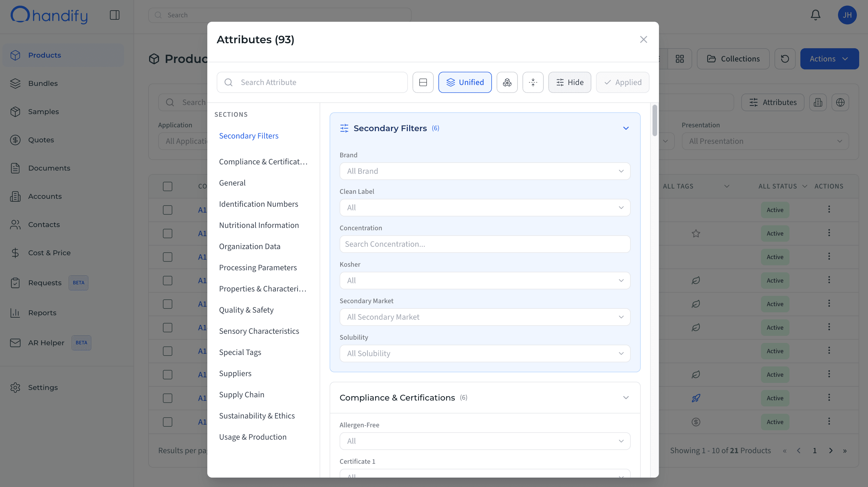Click the Attributes dialog vertical scrollbar
Image resolution: width=868 pixels, height=487 pixels.
point(654,120)
